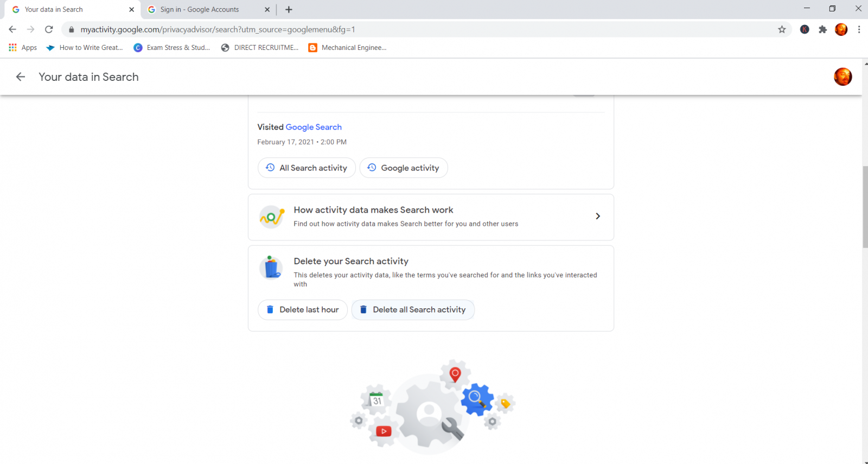Open the K extension icon in toolbar

pos(805,29)
